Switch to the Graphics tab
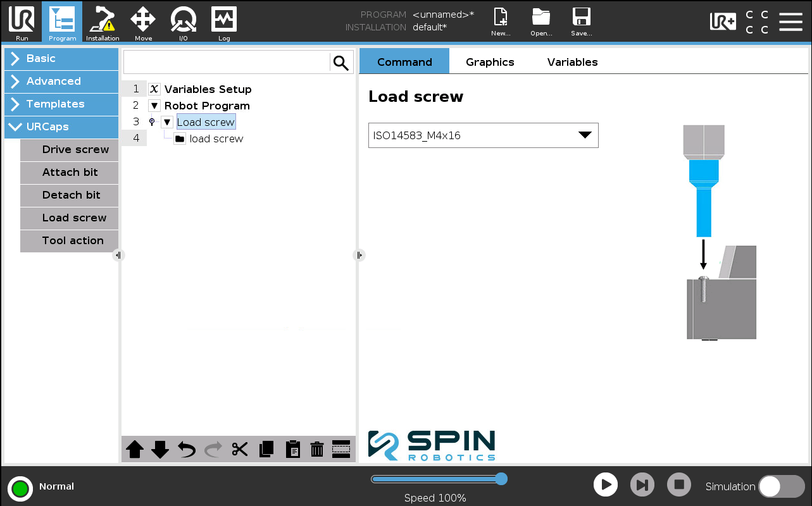Viewport: 812px width, 506px height. (490, 62)
